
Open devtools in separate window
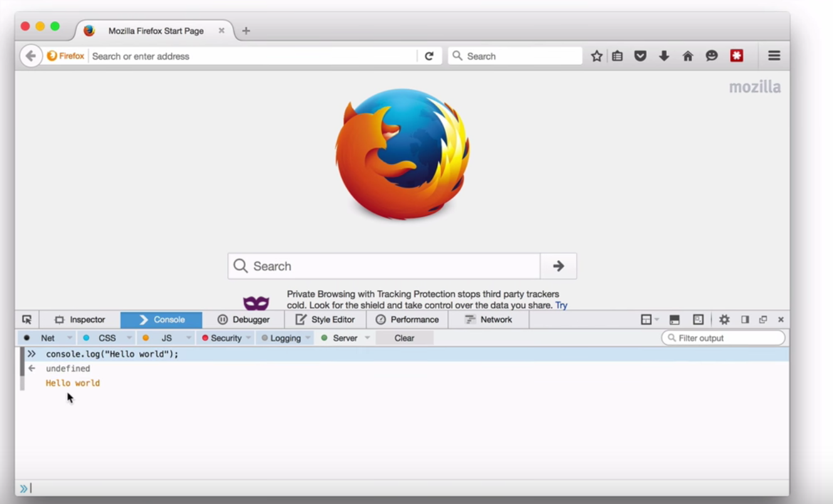(x=763, y=320)
